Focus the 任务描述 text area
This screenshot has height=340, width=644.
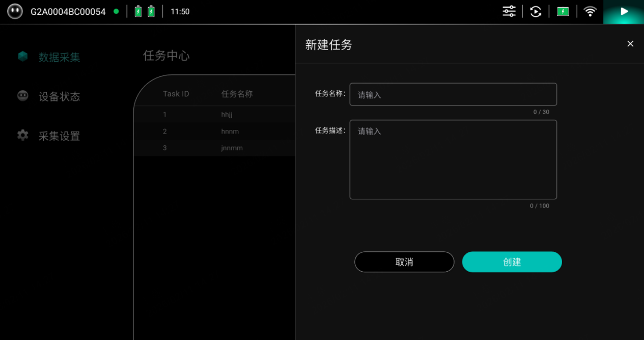453,160
